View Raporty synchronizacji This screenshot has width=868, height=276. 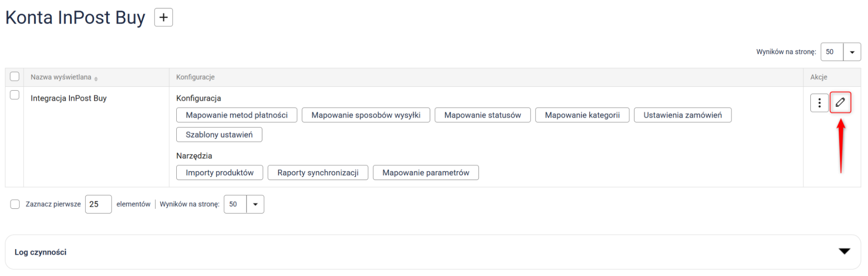(318, 173)
